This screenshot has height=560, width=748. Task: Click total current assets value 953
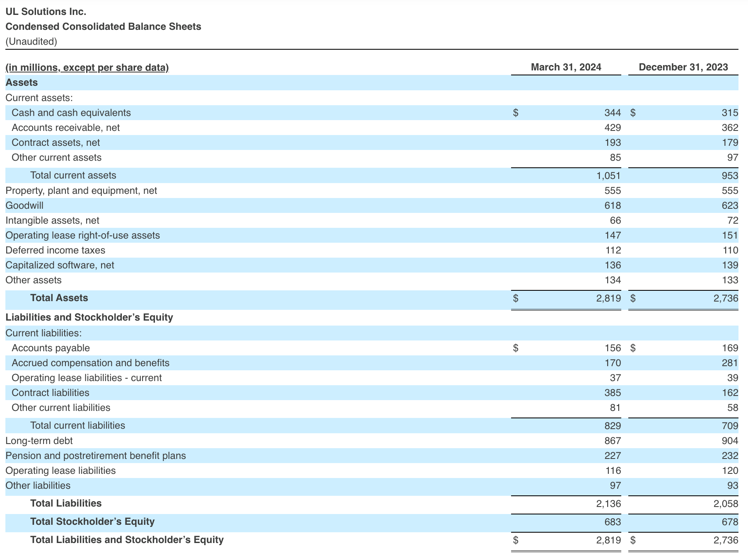(730, 176)
